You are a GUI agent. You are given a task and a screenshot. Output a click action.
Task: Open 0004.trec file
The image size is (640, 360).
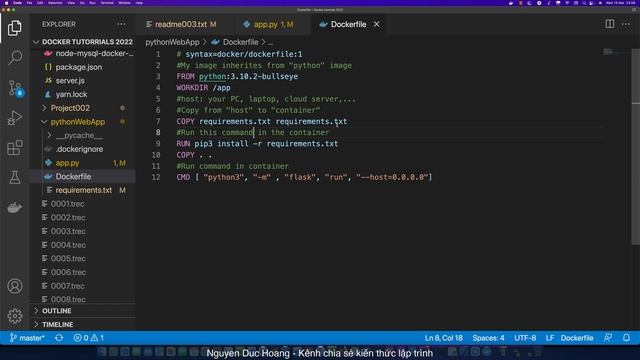(x=83, y=245)
